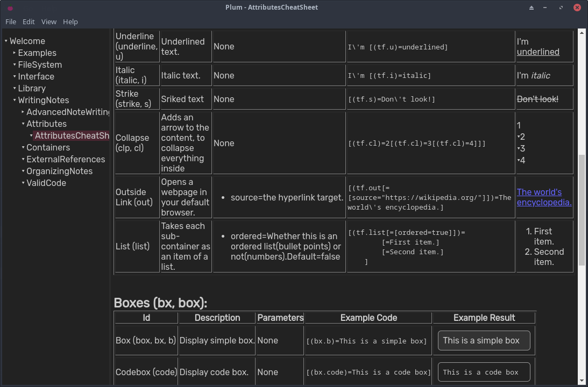The width and height of the screenshot is (588, 387).
Task: Toggle the Library node arrow
Action: coord(15,88)
